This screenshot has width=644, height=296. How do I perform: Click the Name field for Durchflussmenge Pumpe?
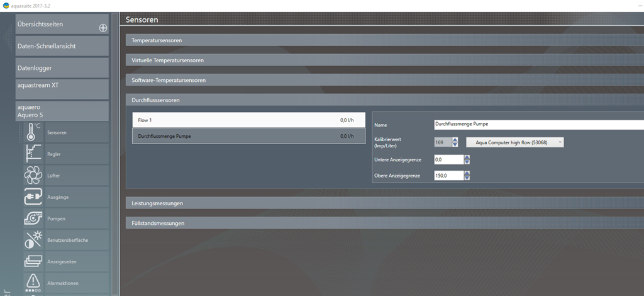tap(538, 125)
